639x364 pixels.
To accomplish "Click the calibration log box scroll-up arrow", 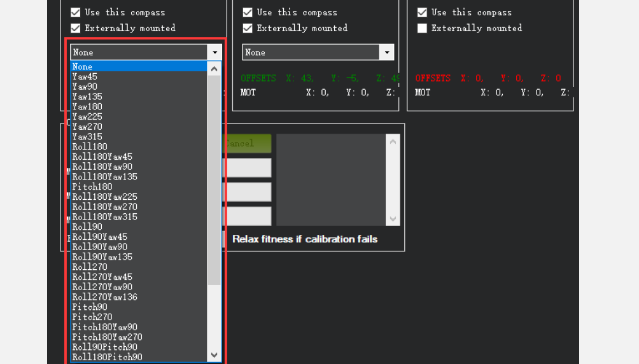I will [x=393, y=141].
